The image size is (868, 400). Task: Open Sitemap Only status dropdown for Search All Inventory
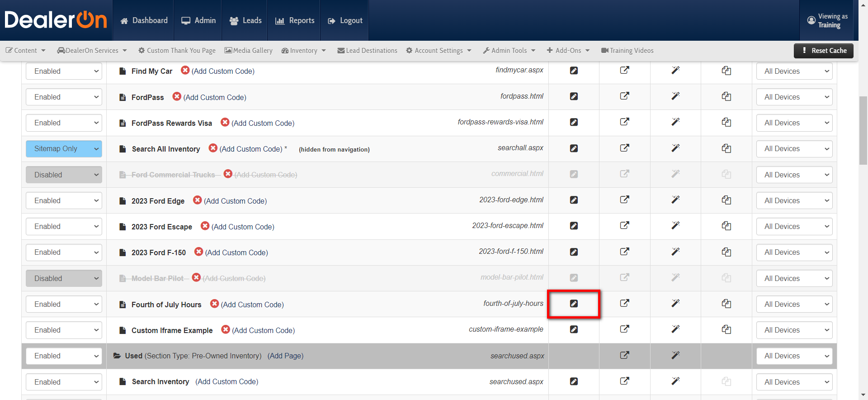coord(64,149)
